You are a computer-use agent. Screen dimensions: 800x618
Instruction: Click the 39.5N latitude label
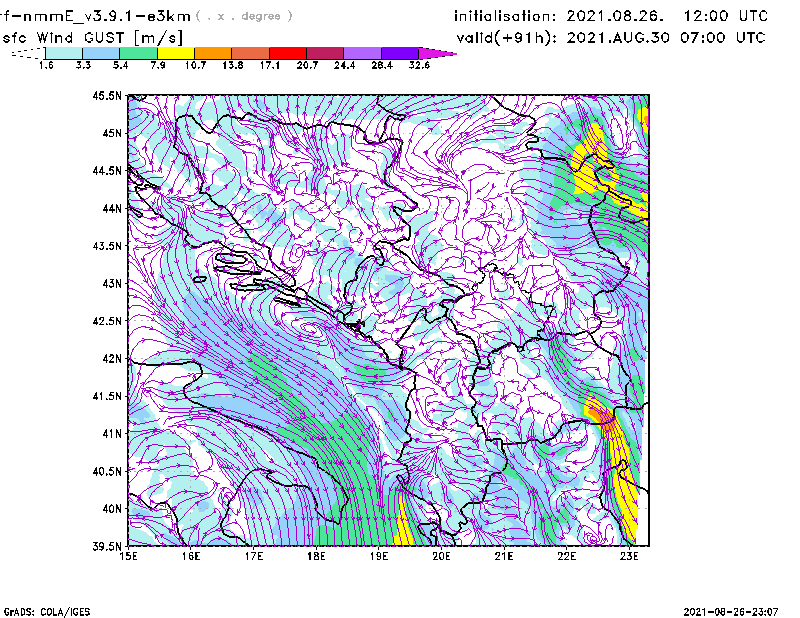[x=107, y=547]
